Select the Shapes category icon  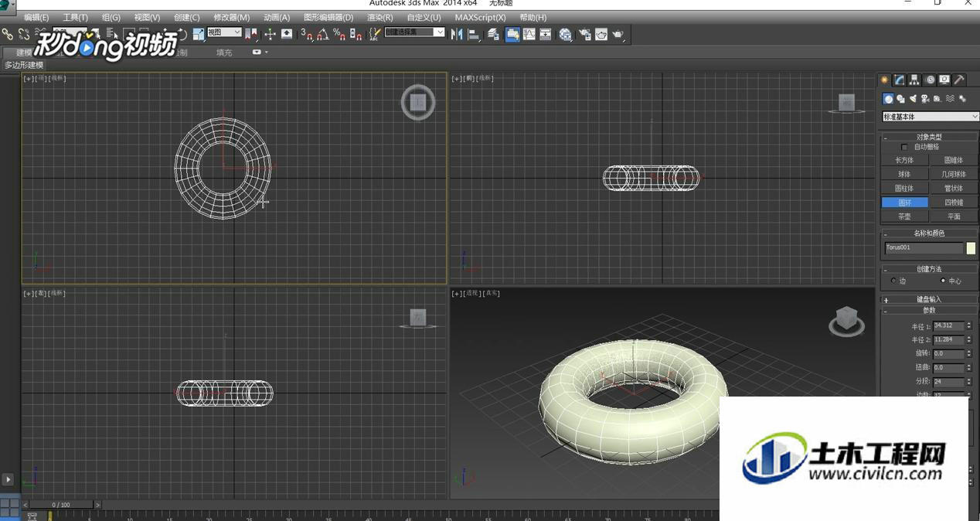(900, 99)
